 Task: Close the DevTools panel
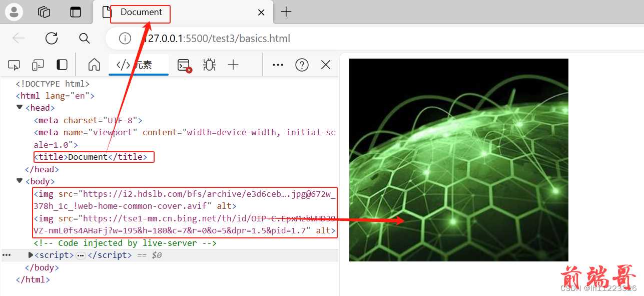click(x=326, y=65)
